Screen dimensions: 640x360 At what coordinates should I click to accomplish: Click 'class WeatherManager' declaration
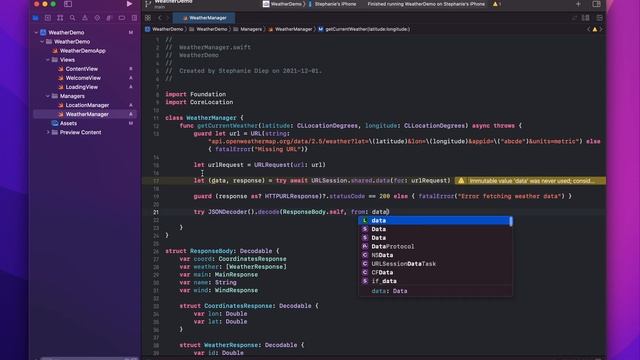click(x=204, y=118)
